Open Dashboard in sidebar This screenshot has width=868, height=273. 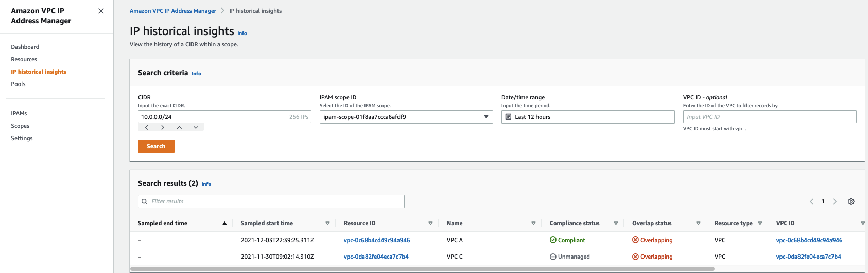click(x=25, y=47)
